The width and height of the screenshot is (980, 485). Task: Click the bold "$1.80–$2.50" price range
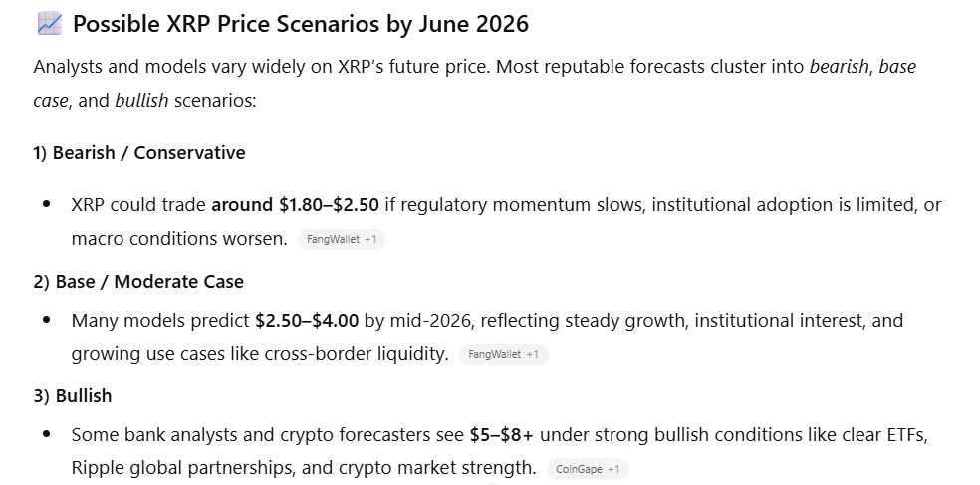[329, 205]
